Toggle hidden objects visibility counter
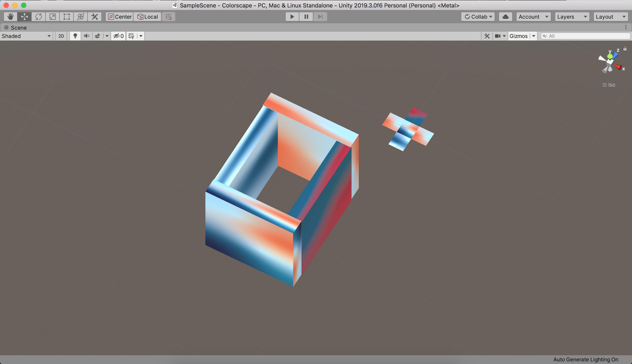Image resolution: width=632 pixels, height=364 pixels. 118,36
